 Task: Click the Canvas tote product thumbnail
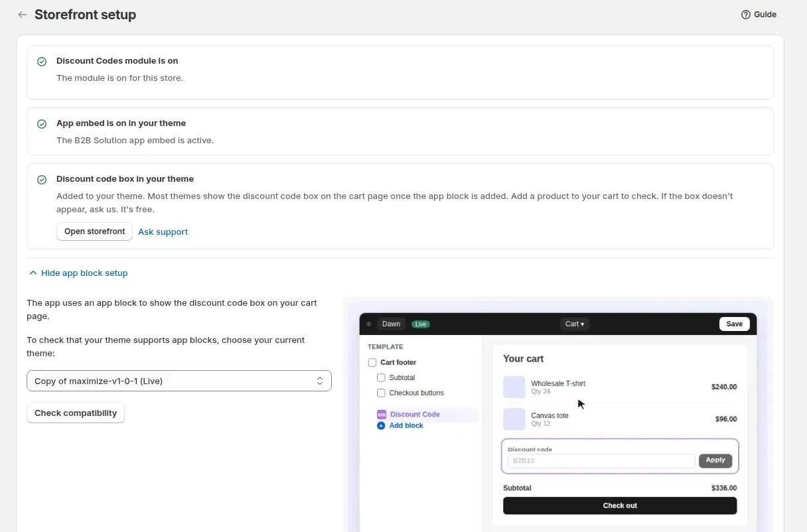pos(514,419)
